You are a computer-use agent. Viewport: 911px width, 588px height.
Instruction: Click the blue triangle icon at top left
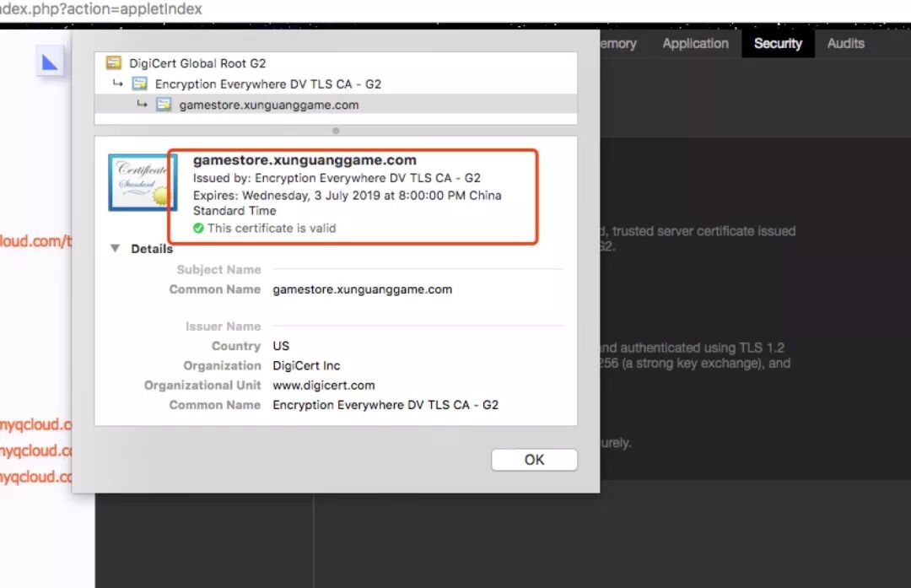[50, 61]
